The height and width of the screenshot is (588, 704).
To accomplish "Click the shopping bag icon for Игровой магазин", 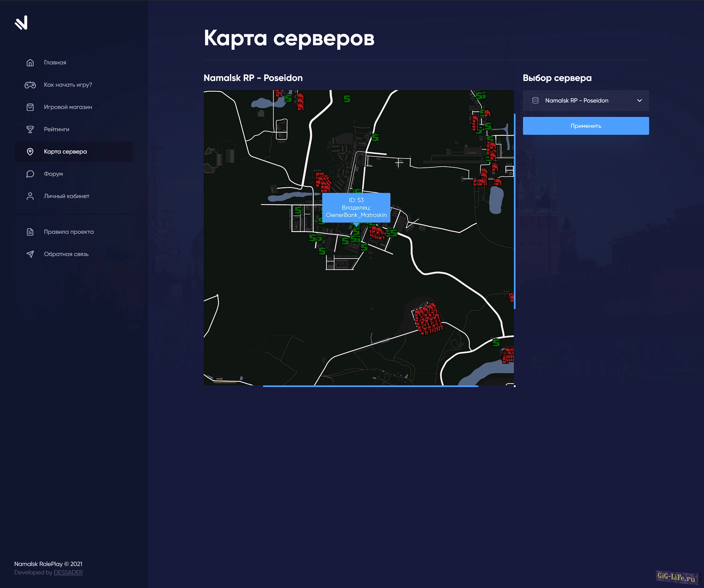I will 30,107.
